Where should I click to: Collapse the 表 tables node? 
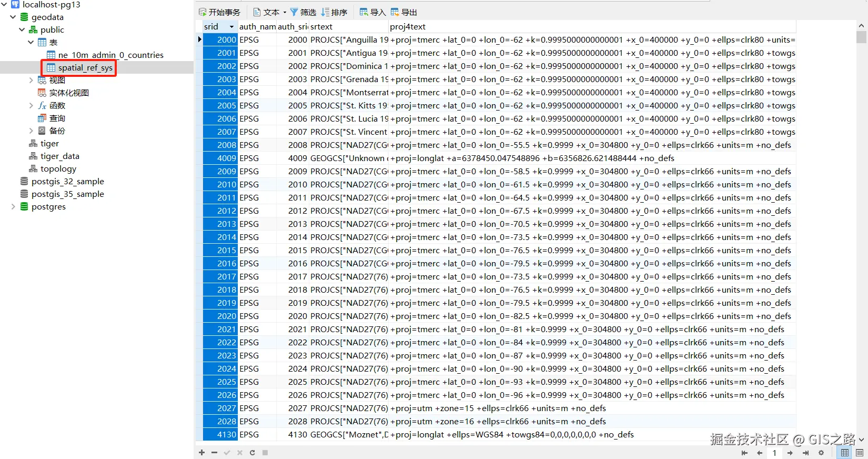point(31,42)
